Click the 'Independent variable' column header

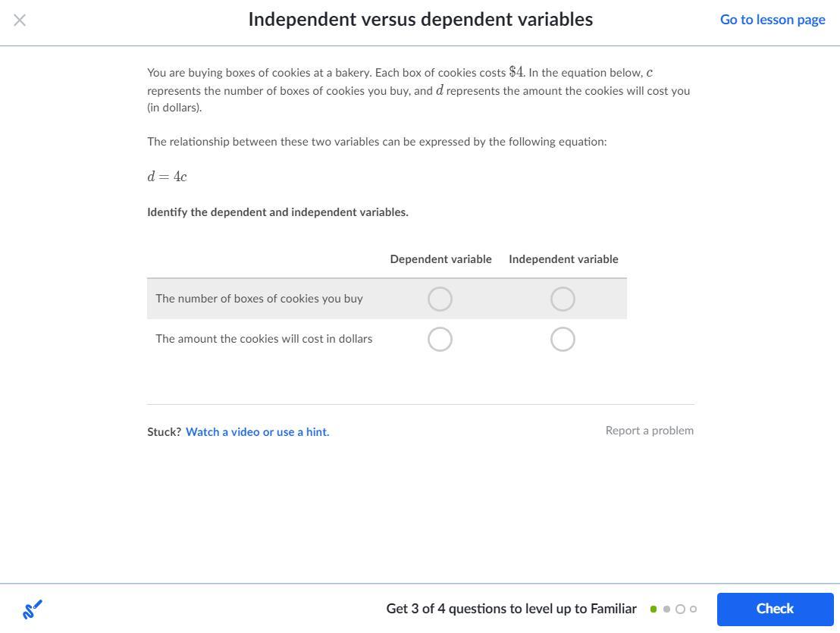coord(563,259)
